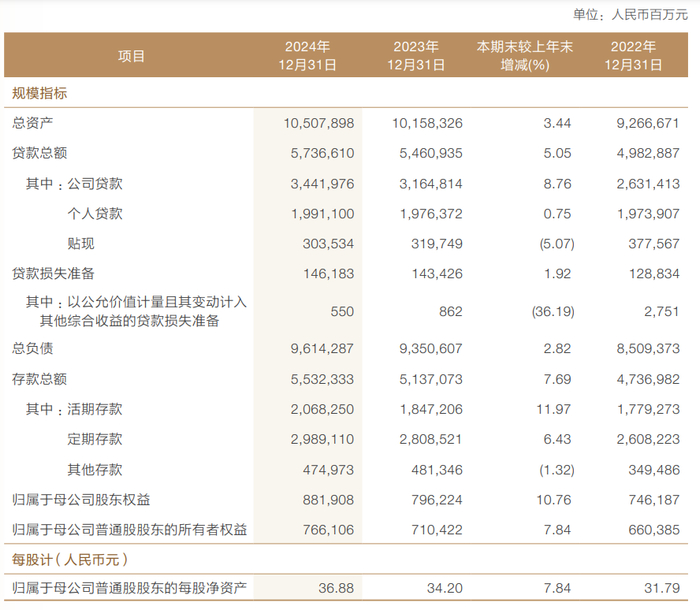Click the 2023年12月31日 column header
Viewport: 700px width, 610px height.
pos(416,56)
